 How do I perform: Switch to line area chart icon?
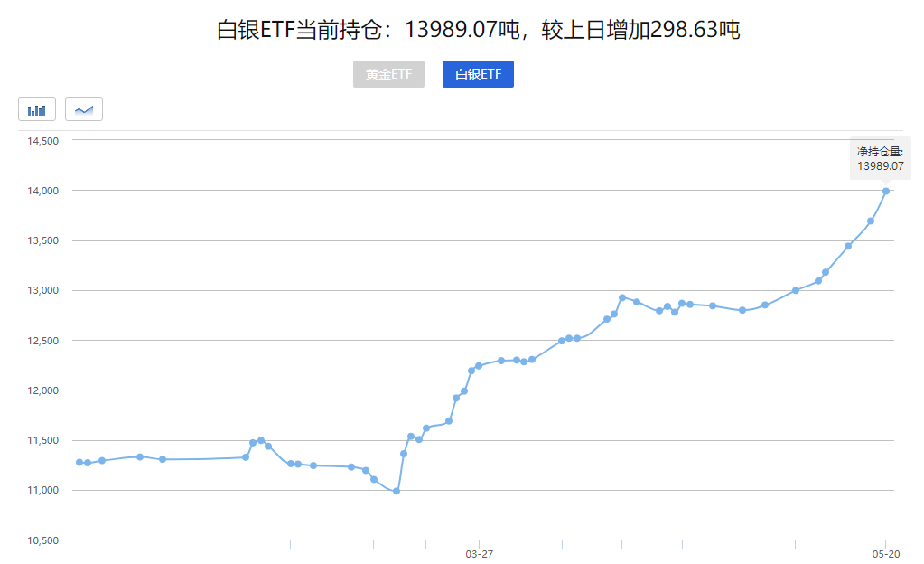84,109
